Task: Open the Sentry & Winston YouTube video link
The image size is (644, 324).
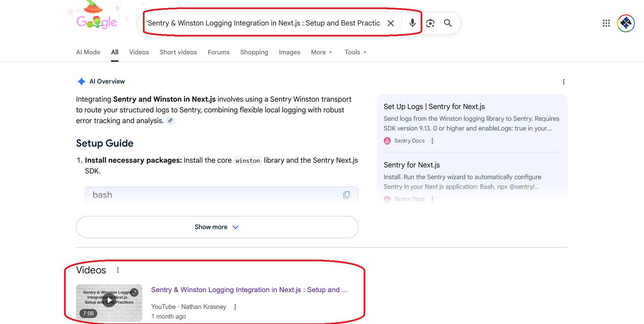Action: point(250,290)
